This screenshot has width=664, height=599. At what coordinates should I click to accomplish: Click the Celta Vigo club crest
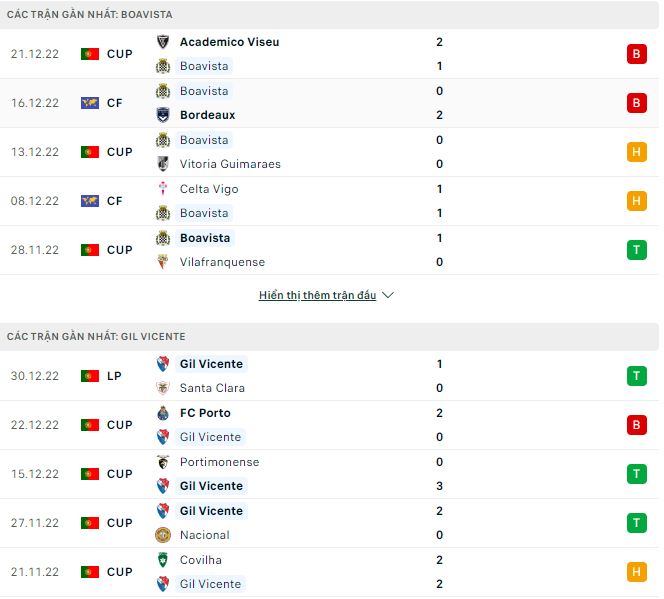[x=163, y=189]
